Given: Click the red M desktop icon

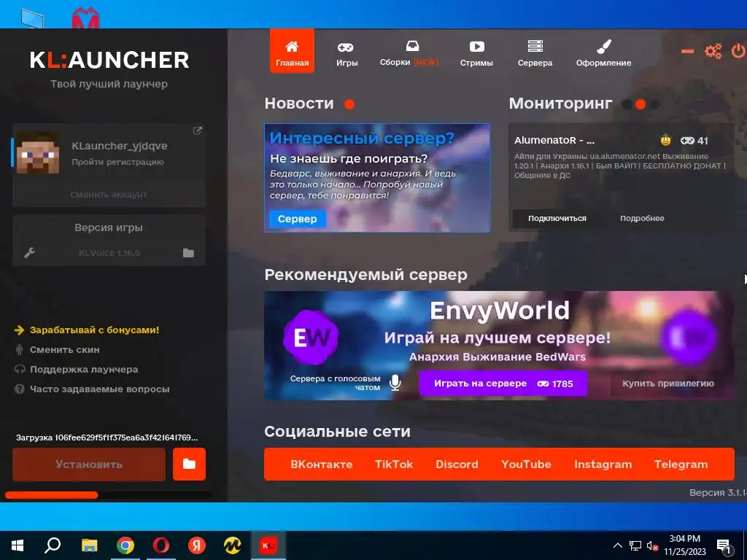Looking at the screenshot, I should (86, 19).
